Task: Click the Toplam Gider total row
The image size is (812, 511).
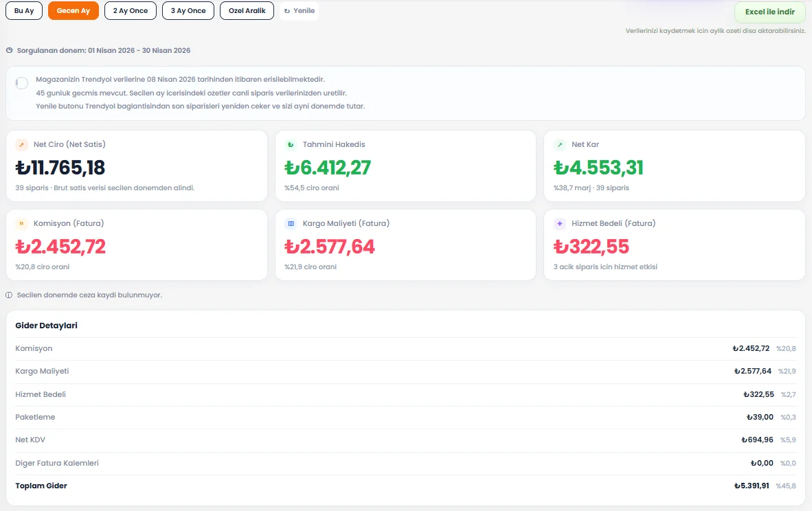Action: (405, 486)
